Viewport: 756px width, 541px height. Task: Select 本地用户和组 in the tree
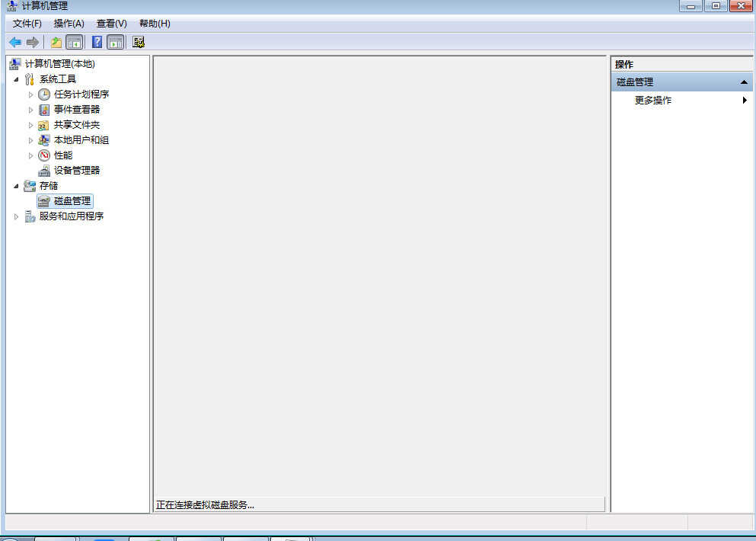(x=81, y=140)
